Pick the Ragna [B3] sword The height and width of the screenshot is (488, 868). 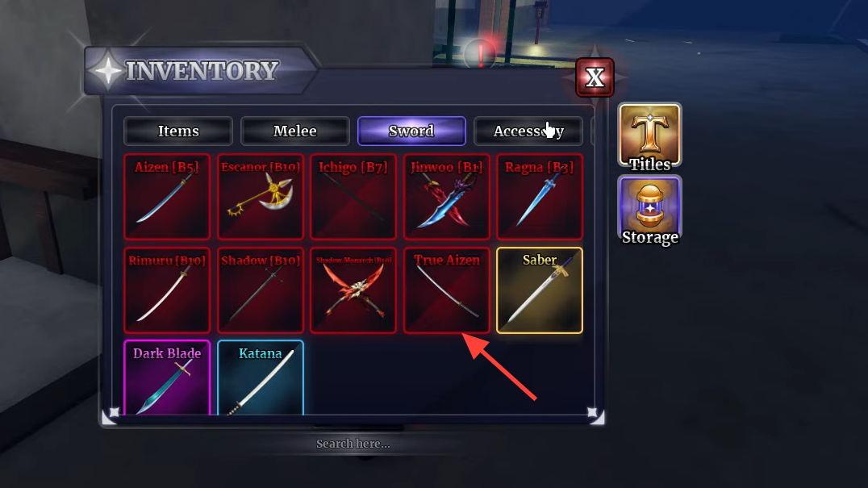click(540, 197)
